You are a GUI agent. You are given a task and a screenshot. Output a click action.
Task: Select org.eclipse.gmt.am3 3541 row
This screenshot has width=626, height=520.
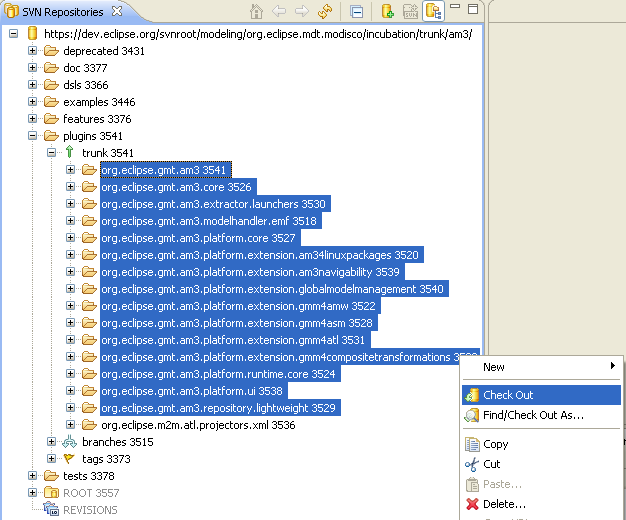166,170
